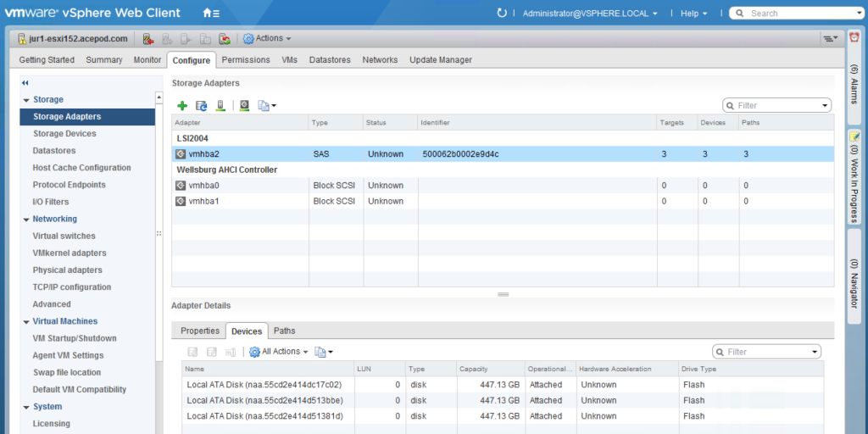Click the vmhba2 adapter icon
Screen dimensions: 868x434
pyautogui.click(x=181, y=154)
